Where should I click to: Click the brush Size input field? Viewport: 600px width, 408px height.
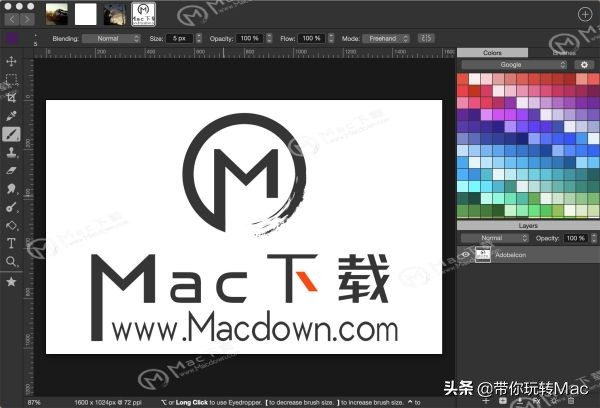click(x=179, y=38)
